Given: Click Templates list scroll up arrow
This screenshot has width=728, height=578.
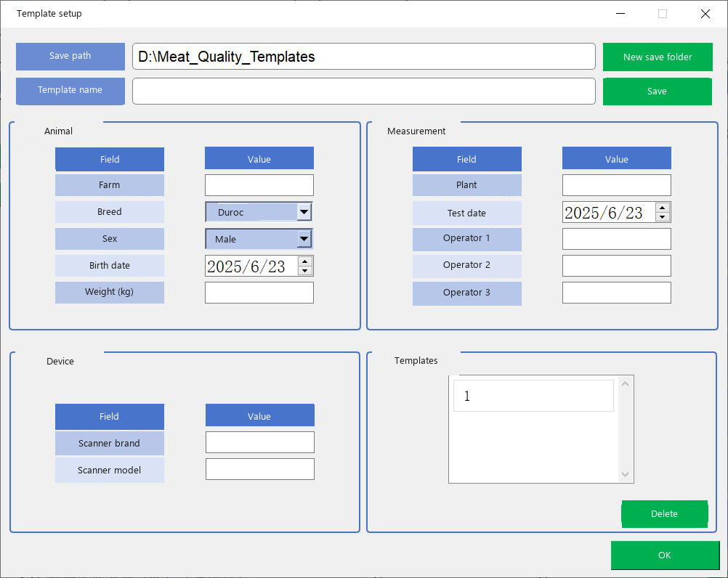Looking at the screenshot, I should pyautogui.click(x=626, y=384).
